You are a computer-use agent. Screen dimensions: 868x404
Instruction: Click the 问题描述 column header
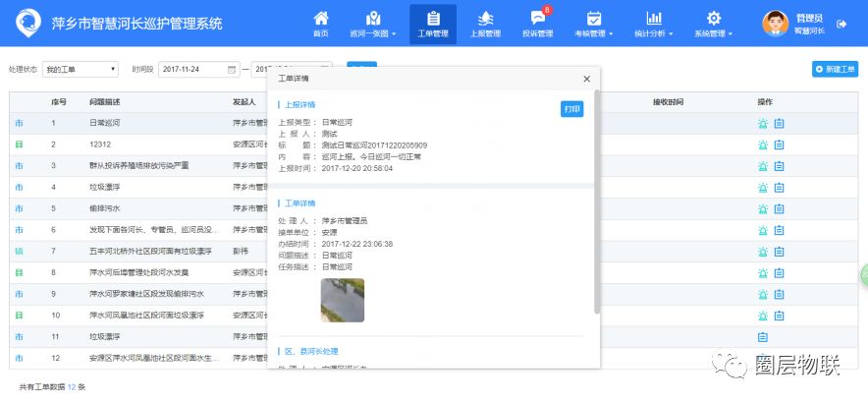105,102
